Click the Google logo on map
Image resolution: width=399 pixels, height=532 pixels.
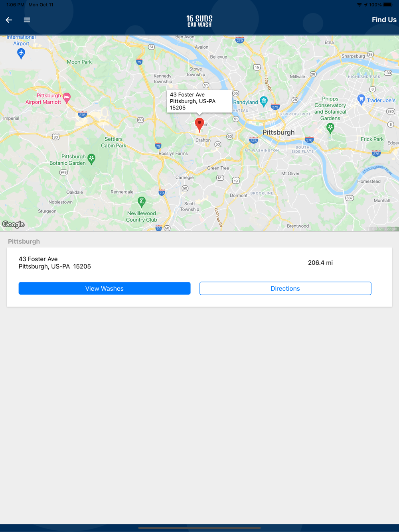(x=14, y=224)
